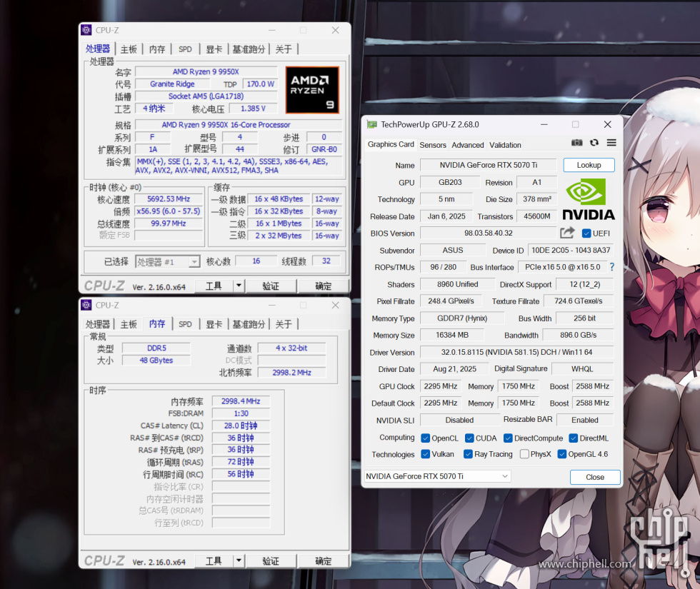The width and height of the screenshot is (700, 589).
Task: Toggle the DirectCompute checkbox
Action: 508,438
